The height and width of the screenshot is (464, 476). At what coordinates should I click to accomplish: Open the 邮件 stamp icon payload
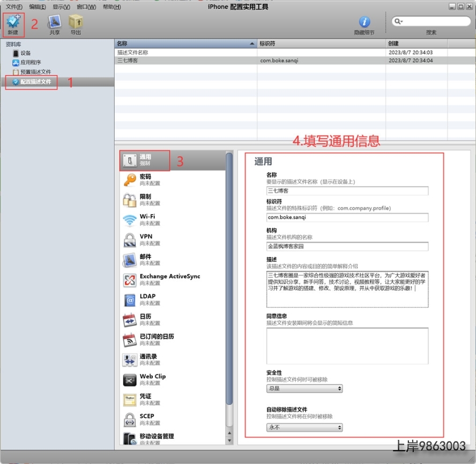tap(130, 260)
